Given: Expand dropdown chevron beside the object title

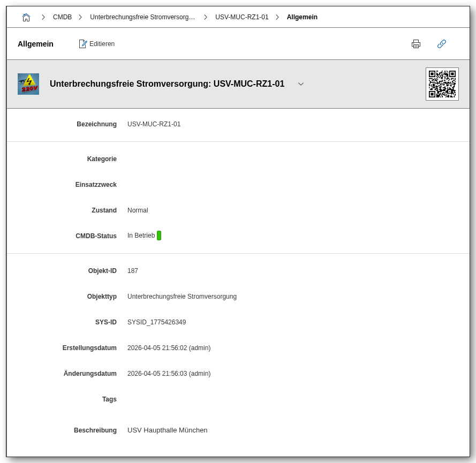Looking at the screenshot, I should 301,84.
